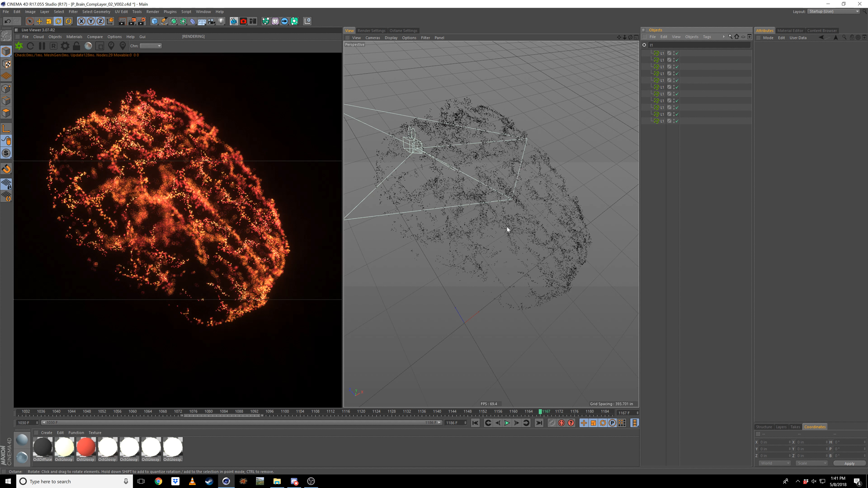Start Octane render with the green logo
The width and height of the screenshot is (868, 488).
(x=19, y=46)
